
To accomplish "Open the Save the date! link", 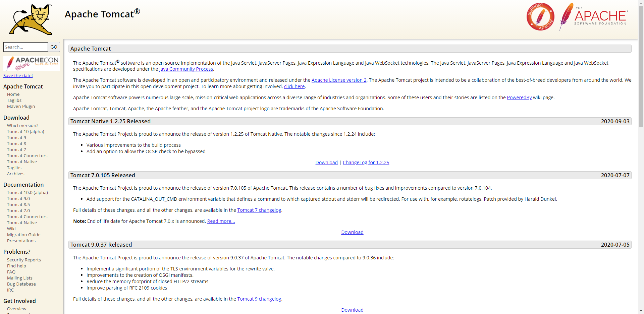I will pyautogui.click(x=18, y=76).
